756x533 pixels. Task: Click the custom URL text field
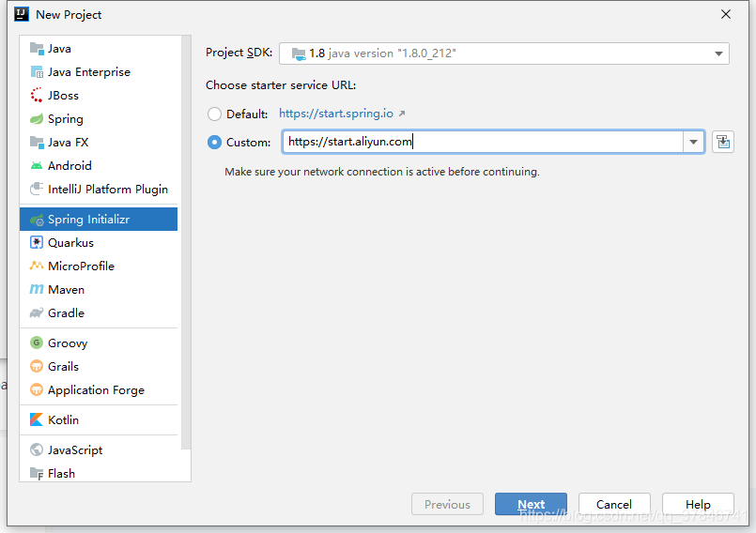tap(479, 143)
